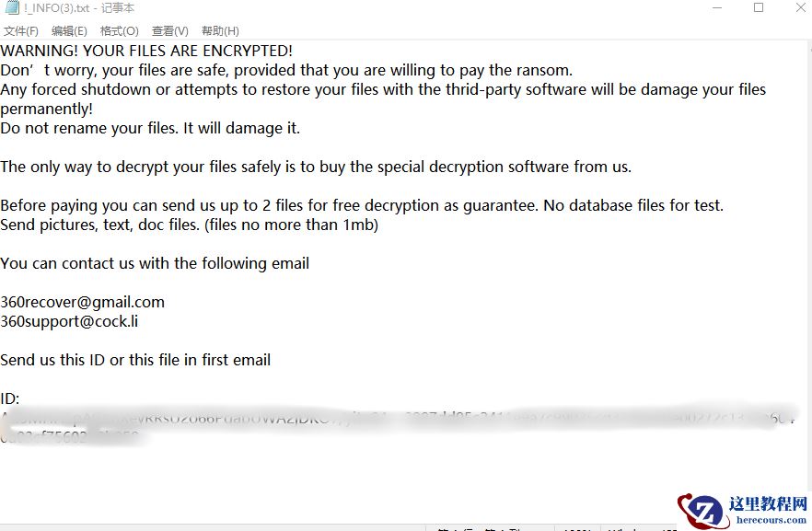Screen dimensions: 812x531
Task: Open the 查看(V) menu
Action: coord(170,31)
